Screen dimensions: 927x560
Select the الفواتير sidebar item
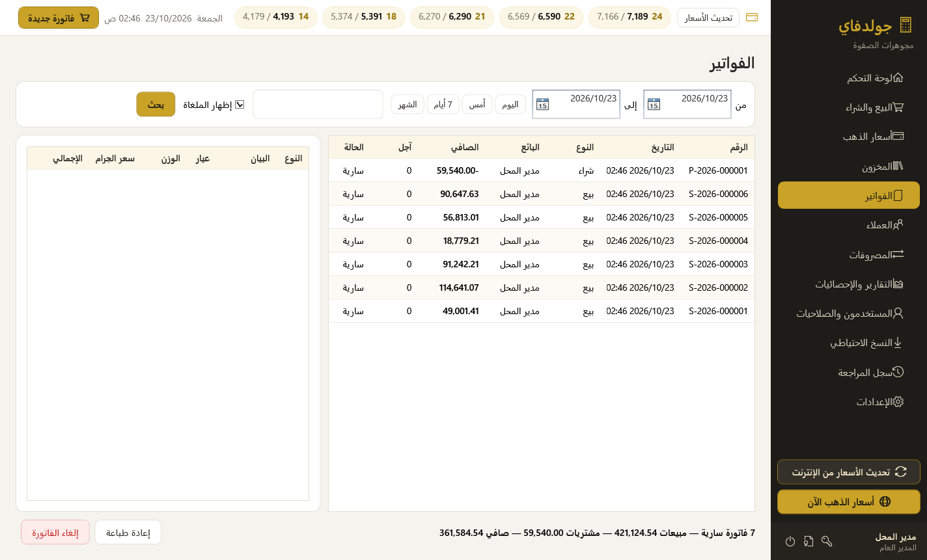[849, 195]
